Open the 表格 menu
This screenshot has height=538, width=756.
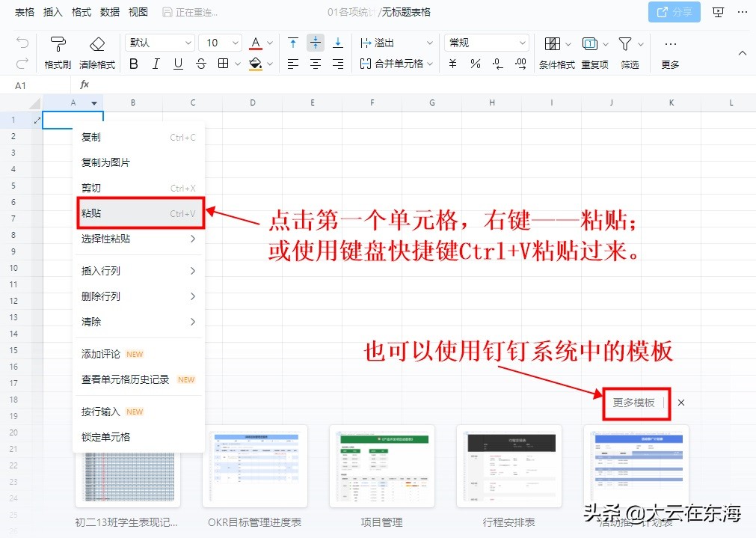point(25,12)
